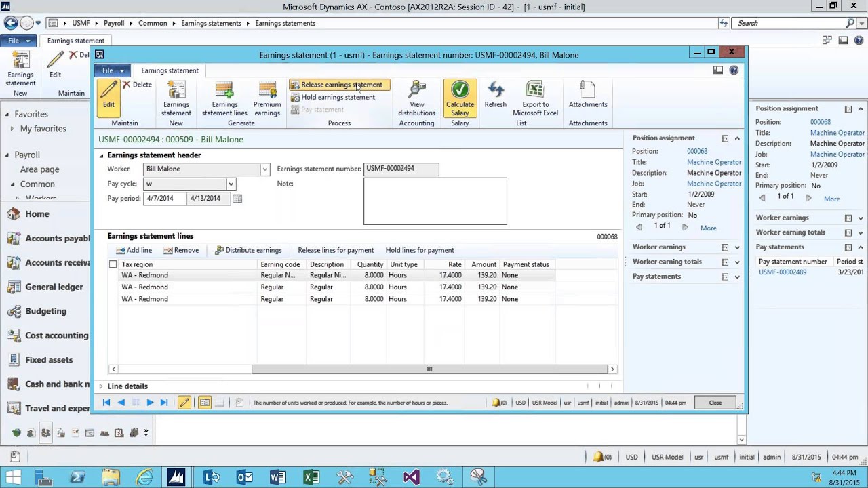
Task: Click the Edit pencil in Earnings statement ribbon
Action: (108, 98)
